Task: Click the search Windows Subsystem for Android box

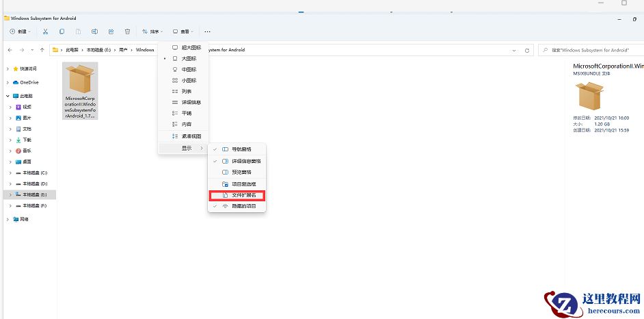Action: pos(591,50)
